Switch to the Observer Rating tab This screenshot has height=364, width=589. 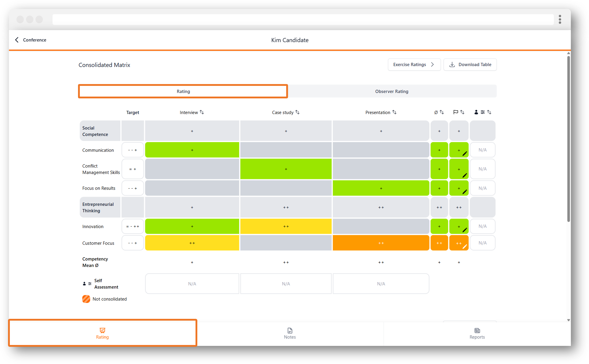pos(392,91)
